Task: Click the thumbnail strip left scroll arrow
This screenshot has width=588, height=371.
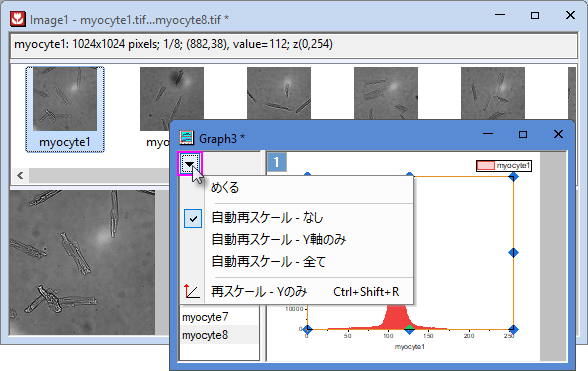Action: (21, 175)
